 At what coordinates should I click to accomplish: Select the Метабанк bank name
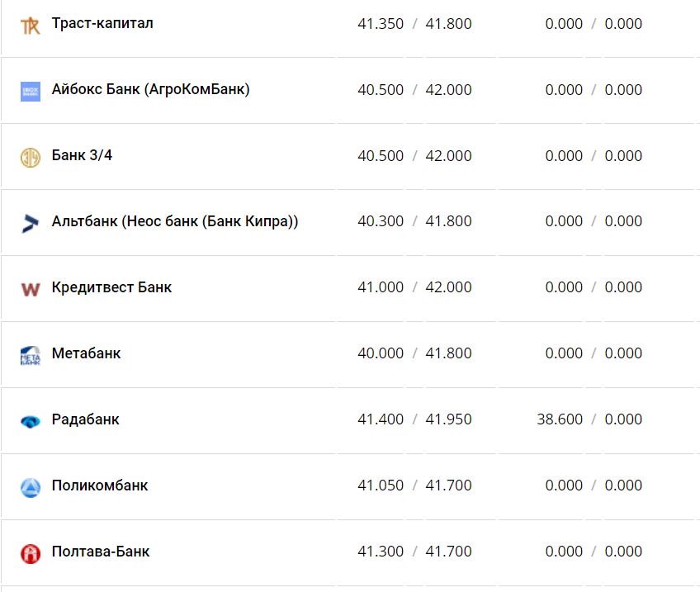click(x=86, y=353)
